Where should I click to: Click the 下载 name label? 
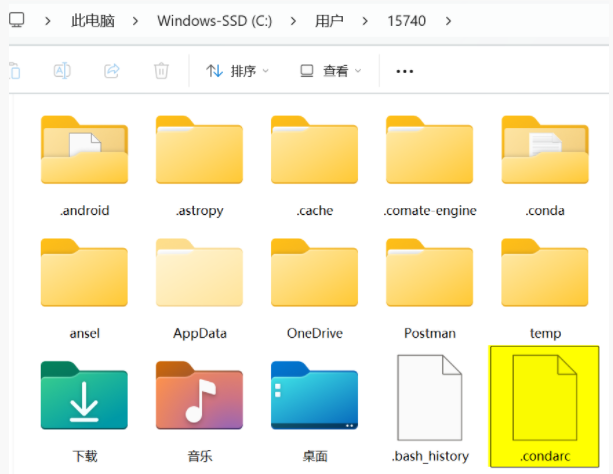tap(85, 456)
